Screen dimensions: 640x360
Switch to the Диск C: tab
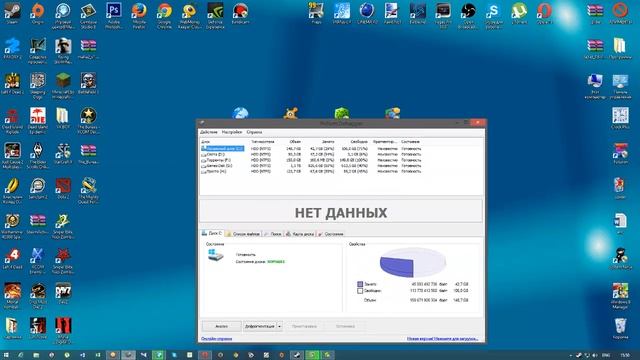pos(212,233)
